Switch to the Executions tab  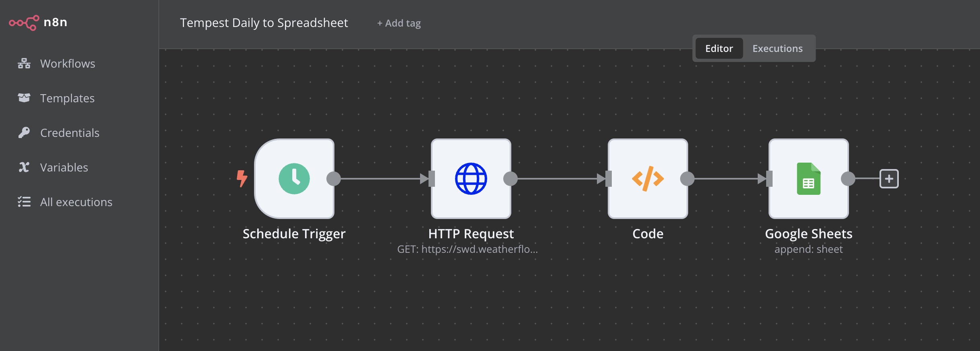pyautogui.click(x=777, y=48)
